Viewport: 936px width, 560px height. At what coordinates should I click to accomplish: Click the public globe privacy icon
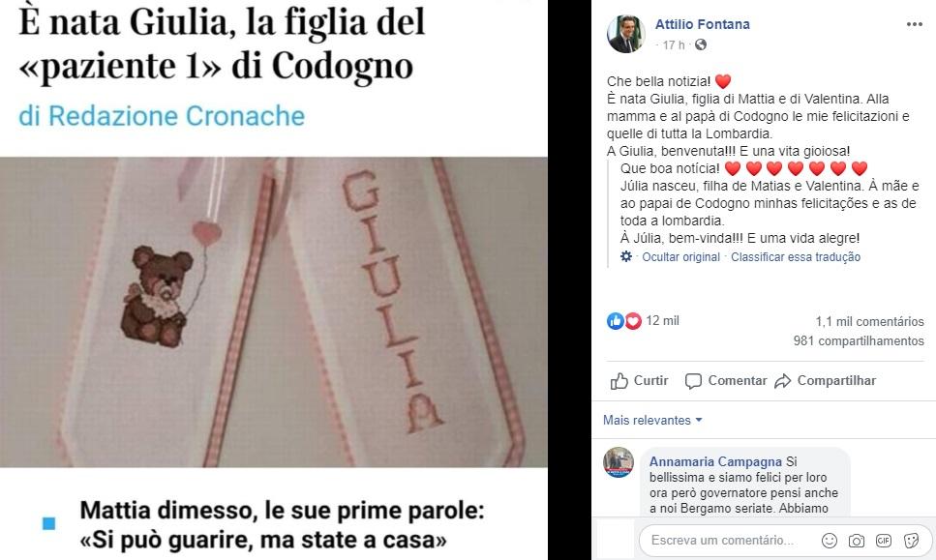coord(701,44)
